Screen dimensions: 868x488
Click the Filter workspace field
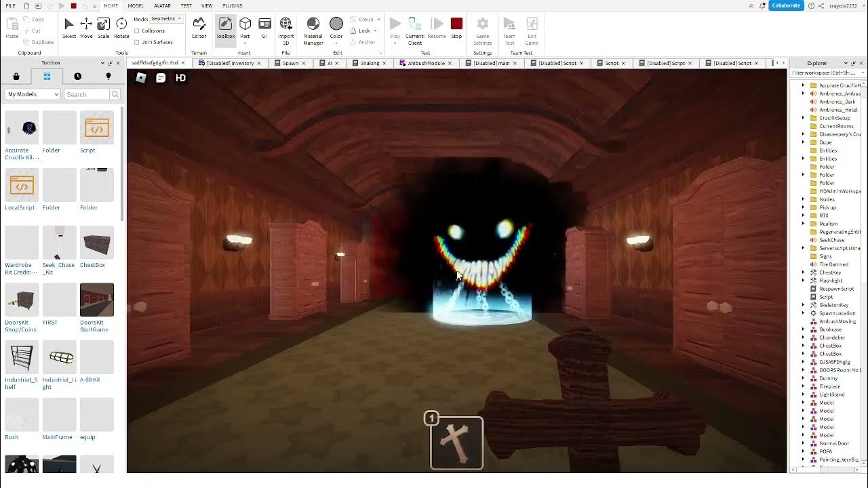pos(827,73)
